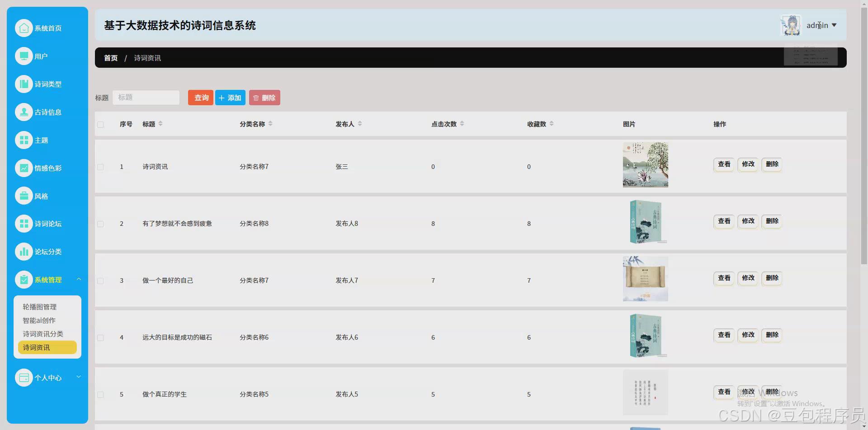The height and width of the screenshot is (430, 868).
Task: Go to 古诗信息 menu label
Action: coord(48,112)
